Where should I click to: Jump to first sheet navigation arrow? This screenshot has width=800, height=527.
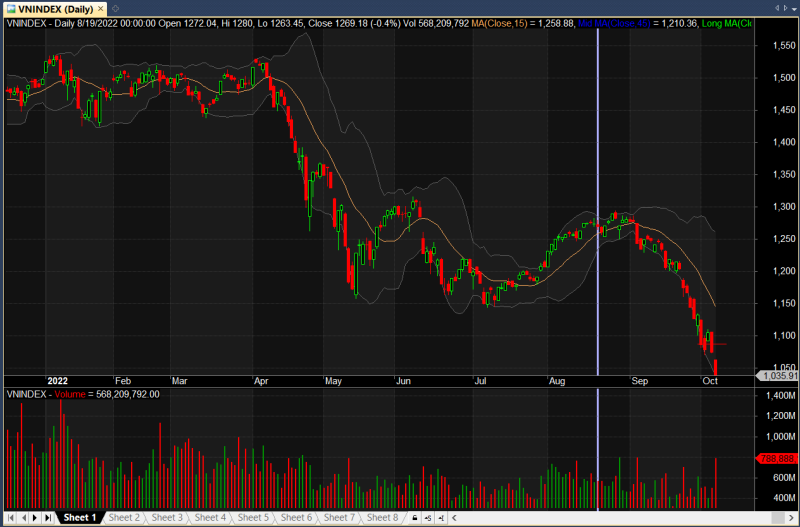point(10,518)
